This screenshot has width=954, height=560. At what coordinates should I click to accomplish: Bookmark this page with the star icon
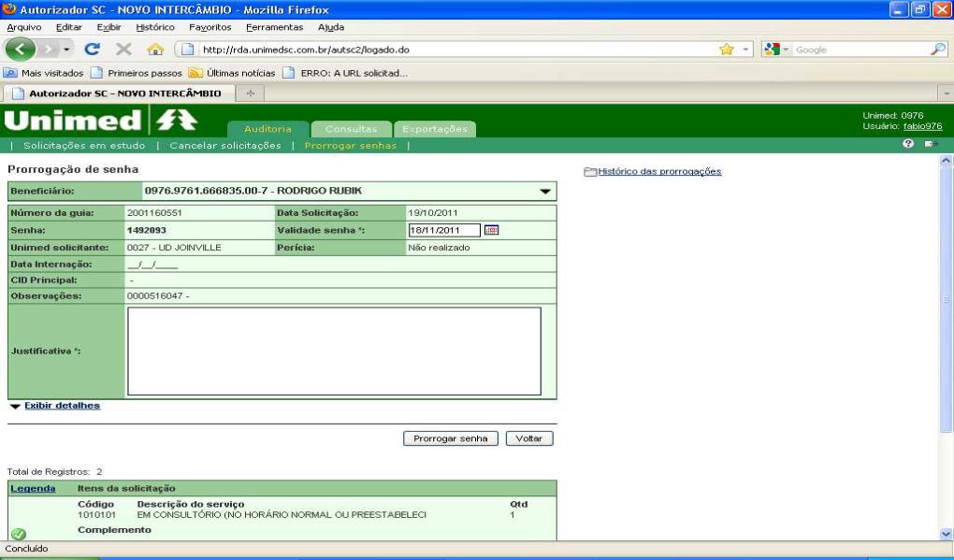pyautogui.click(x=727, y=50)
